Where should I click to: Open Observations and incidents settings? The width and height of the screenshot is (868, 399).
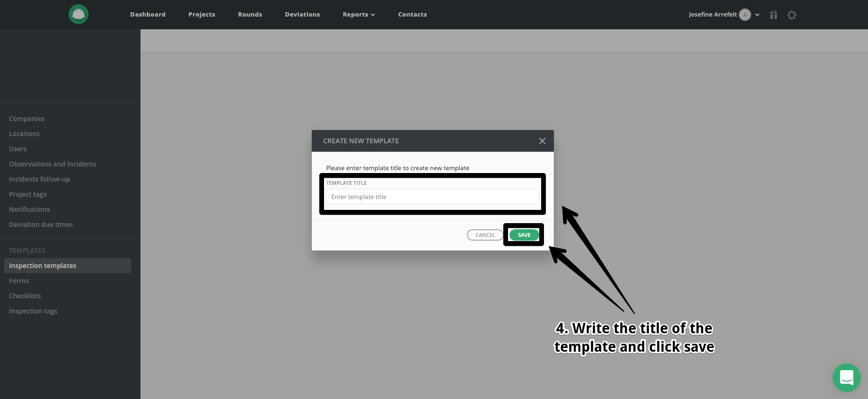click(x=53, y=164)
